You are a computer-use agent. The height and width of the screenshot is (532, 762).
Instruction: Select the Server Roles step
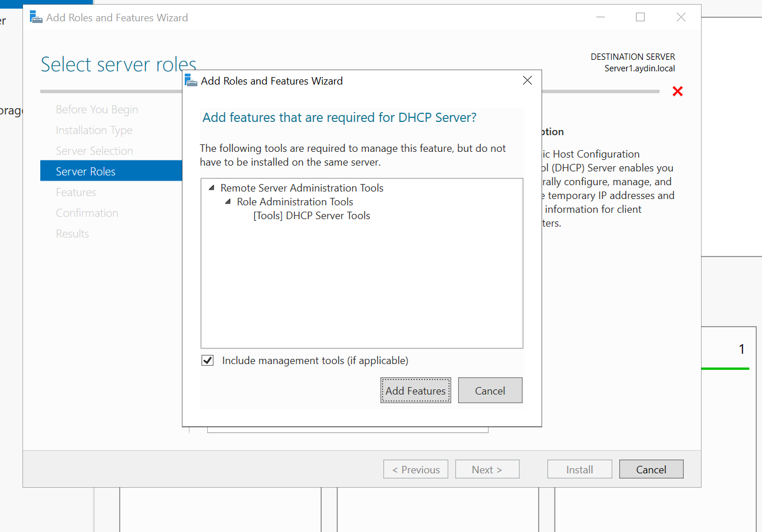[x=111, y=171]
